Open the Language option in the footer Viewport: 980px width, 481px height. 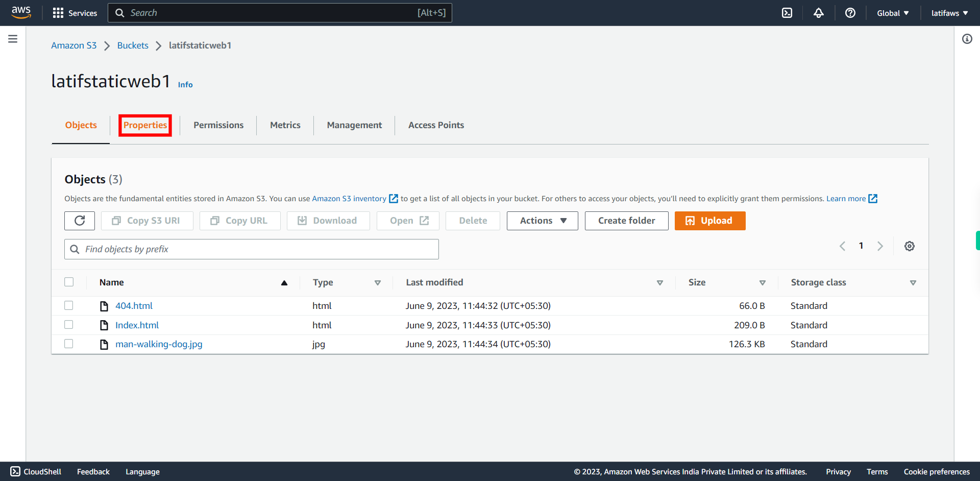(142, 472)
